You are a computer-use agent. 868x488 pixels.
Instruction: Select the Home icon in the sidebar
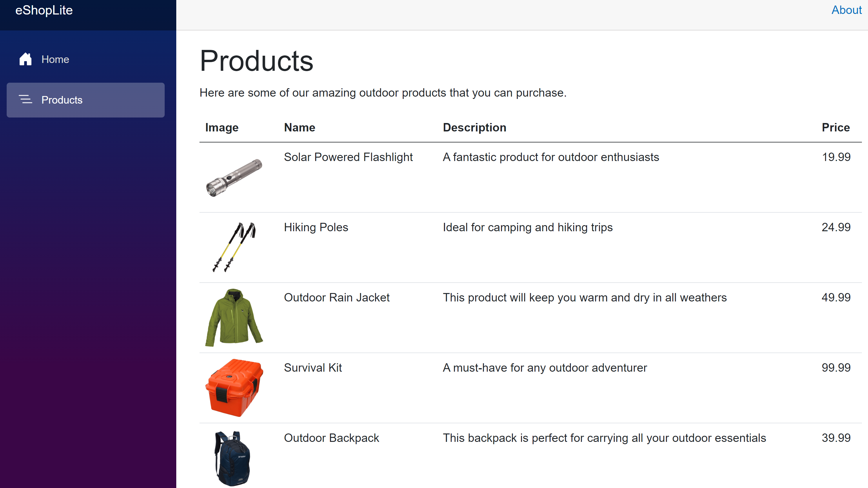[25, 59]
